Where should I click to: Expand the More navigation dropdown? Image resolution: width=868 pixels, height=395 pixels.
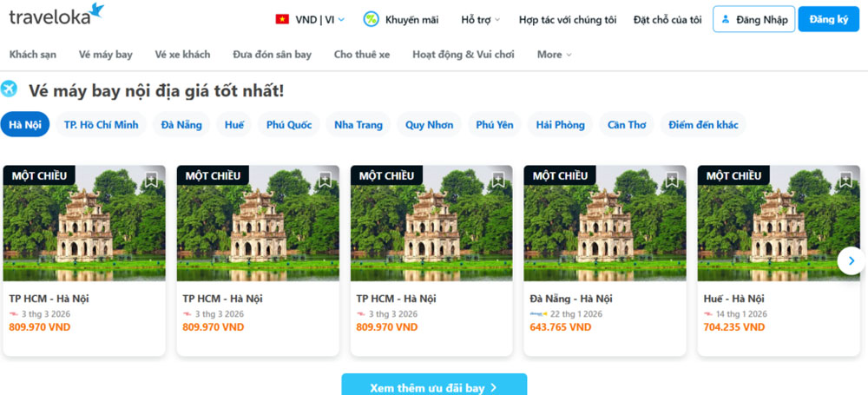[554, 55]
